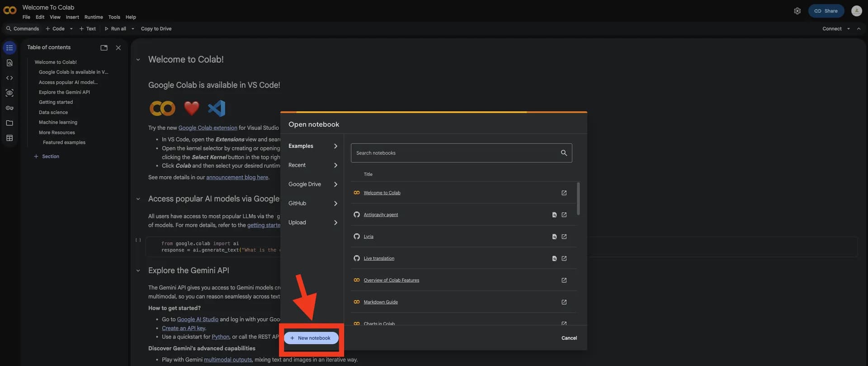Open Find and replace from the sidebar
The height and width of the screenshot is (366, 868).
coord(9,63)
